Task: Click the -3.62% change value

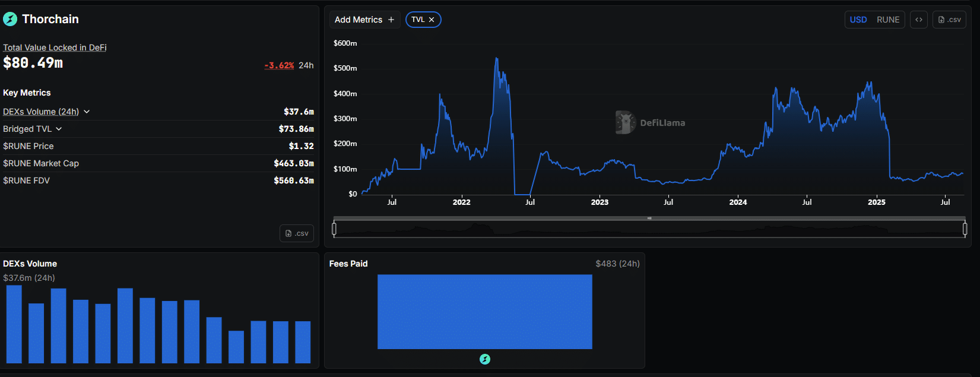Action: tap(279, 65)
